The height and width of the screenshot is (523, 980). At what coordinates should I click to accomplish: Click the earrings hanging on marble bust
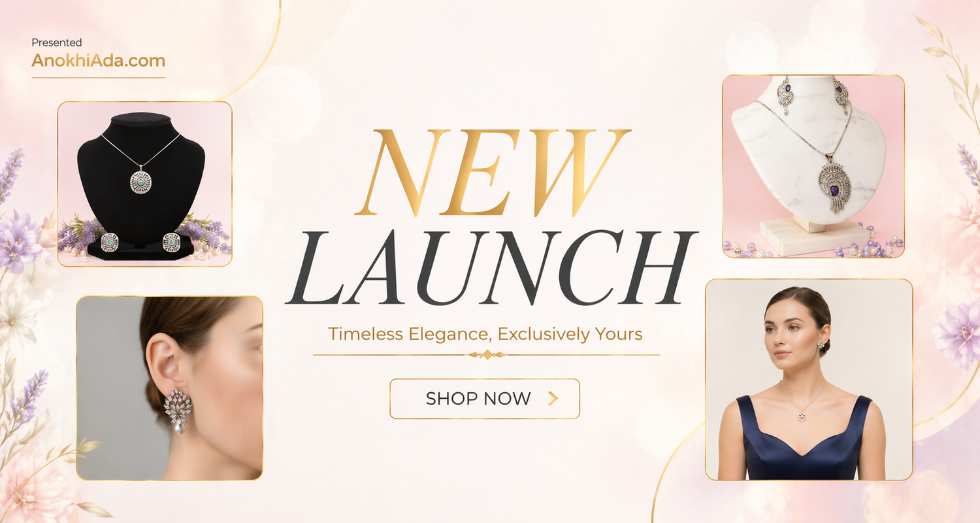pyautogui.click(x=813, y=97)
